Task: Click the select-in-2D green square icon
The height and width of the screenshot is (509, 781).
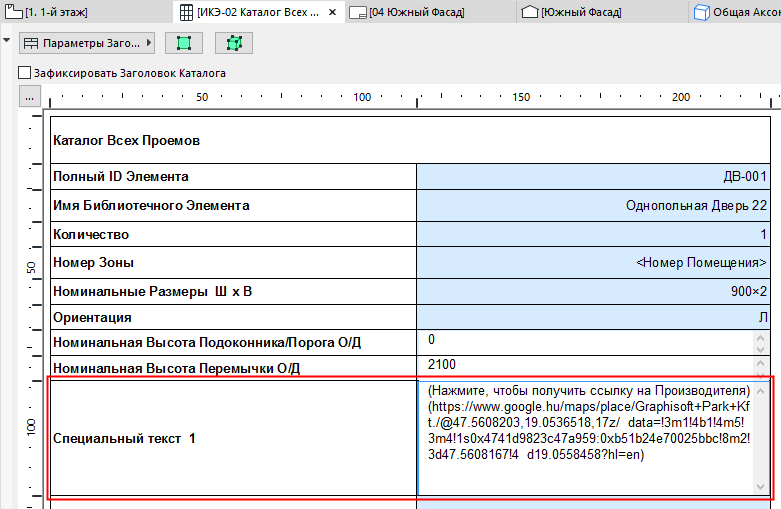Action: click(x=184, y=43)
